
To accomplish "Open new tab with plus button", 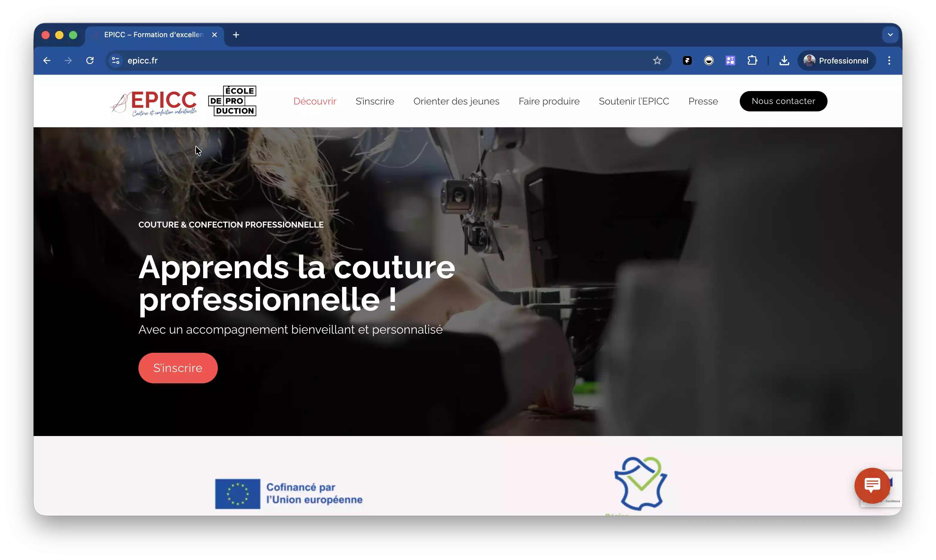I will pyautogui.click(x=236, y=35).
